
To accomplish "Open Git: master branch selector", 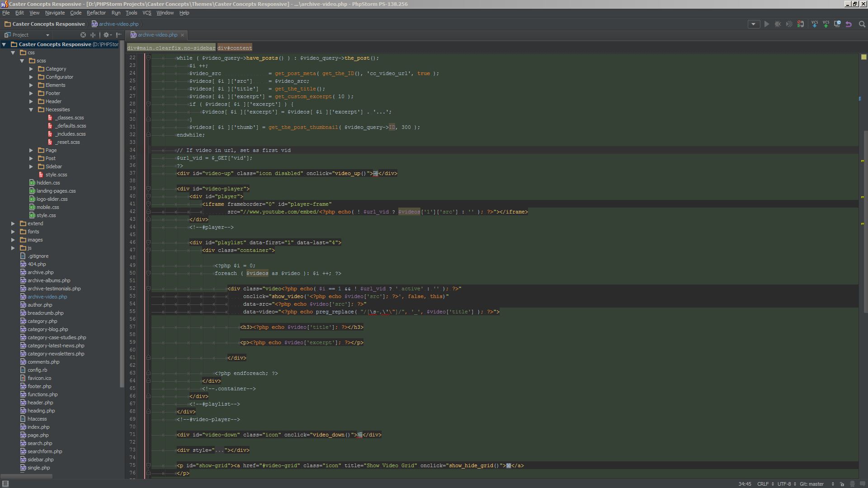I will [816, 484].
